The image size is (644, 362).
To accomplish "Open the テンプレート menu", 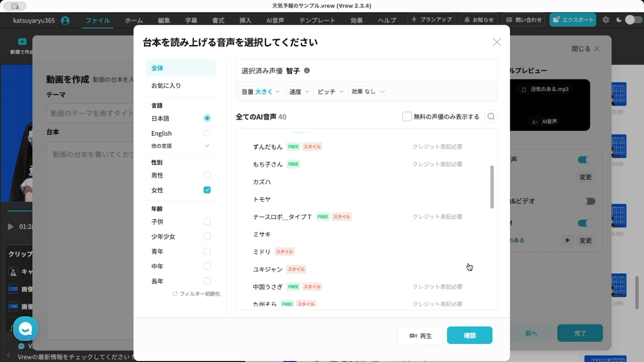I will pyautogui.click(x=317, y=21).
